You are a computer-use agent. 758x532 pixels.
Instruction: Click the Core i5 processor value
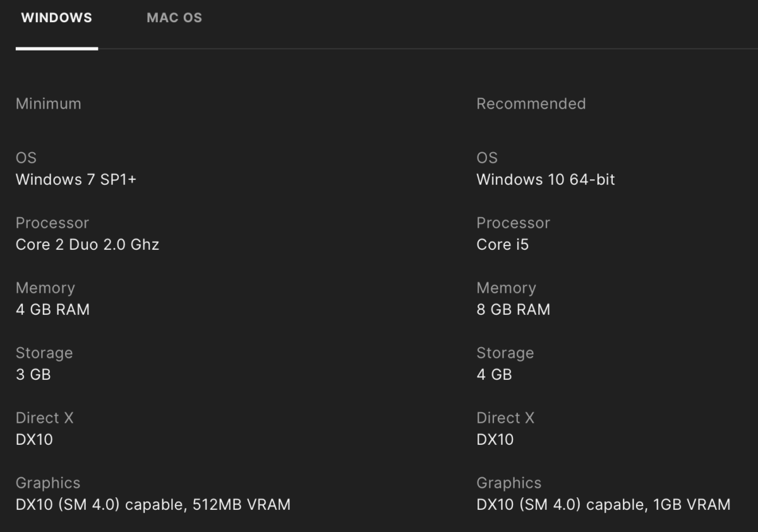click(x=502, y=244)
